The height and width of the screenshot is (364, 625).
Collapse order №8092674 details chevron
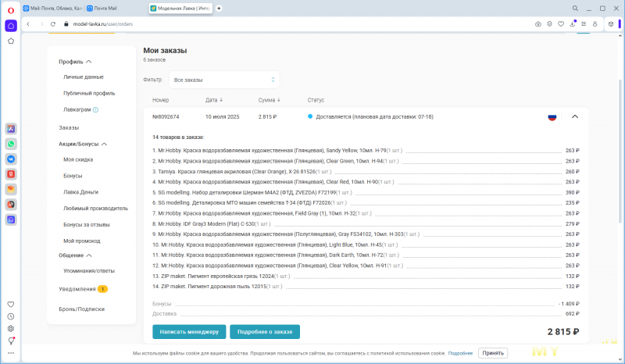click(575, 117)
